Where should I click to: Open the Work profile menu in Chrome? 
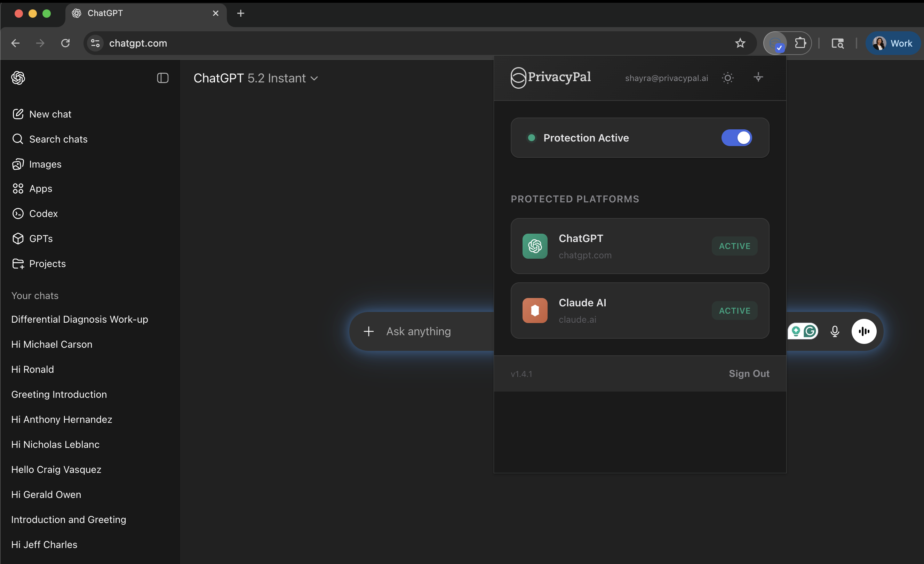point(892,43)
